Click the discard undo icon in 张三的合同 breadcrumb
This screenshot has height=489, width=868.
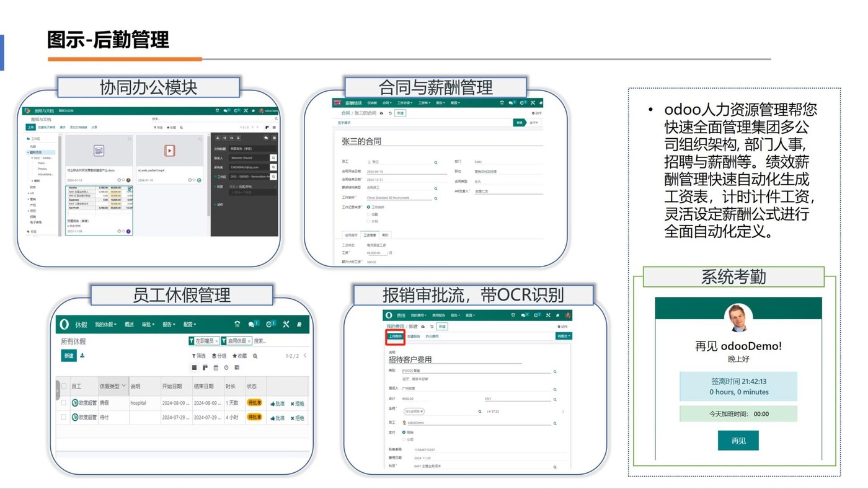pyautogui.click(x=390, y=113)
